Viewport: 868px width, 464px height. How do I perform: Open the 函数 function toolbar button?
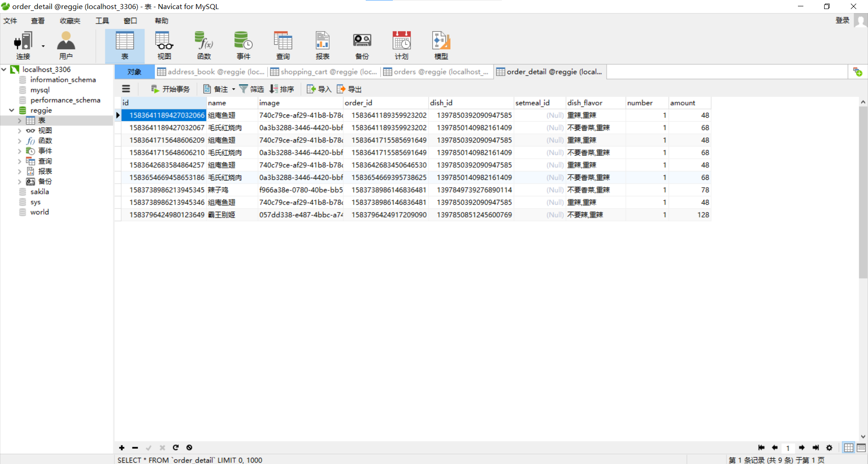click(204, 46)
